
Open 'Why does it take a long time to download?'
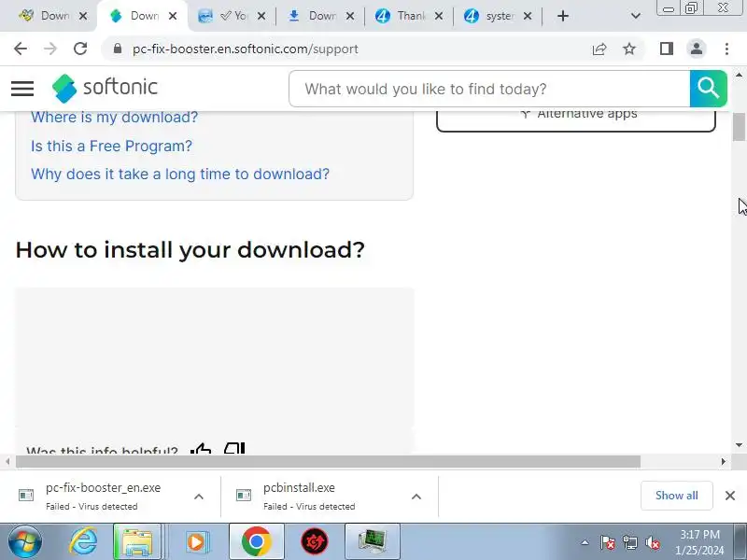tap(180, 175)
